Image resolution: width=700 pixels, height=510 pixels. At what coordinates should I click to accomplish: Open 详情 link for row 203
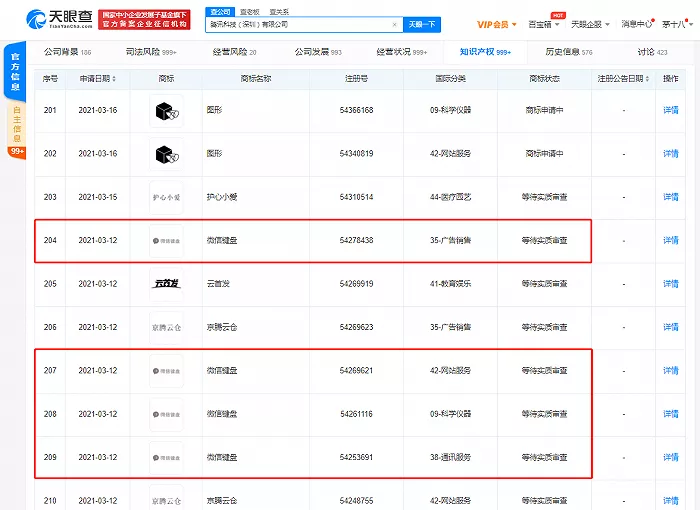[671, 197]
